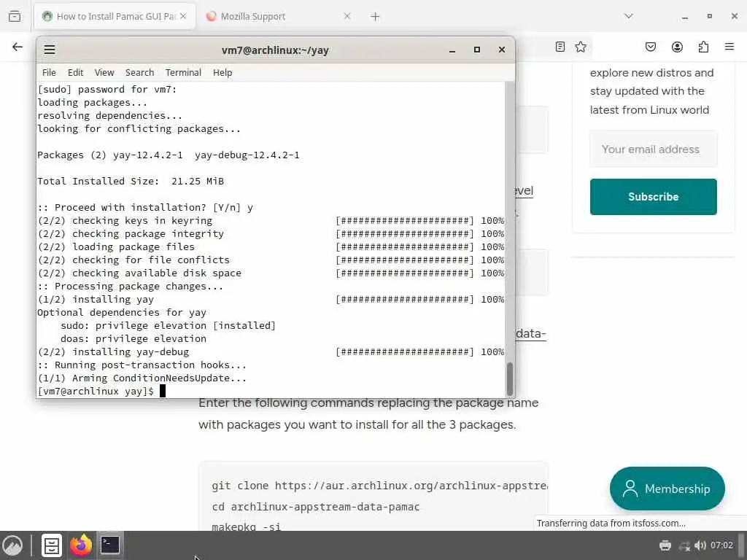Open the Firefox account icon
747x560 pixels.
(x=677, y=47)
